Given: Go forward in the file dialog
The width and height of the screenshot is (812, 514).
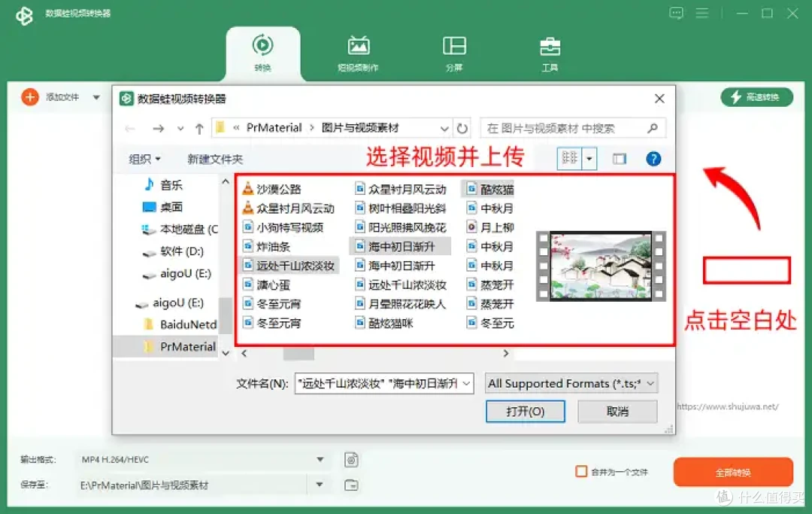Looking at the screenshot, I should (159, 128).
